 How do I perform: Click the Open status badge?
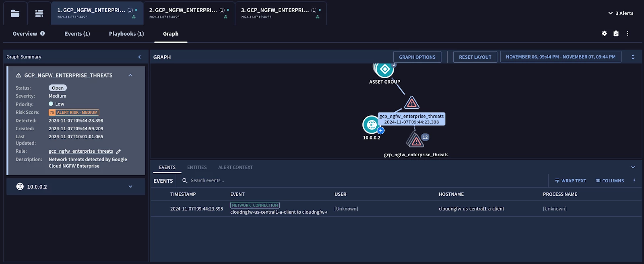coord(58,88)
